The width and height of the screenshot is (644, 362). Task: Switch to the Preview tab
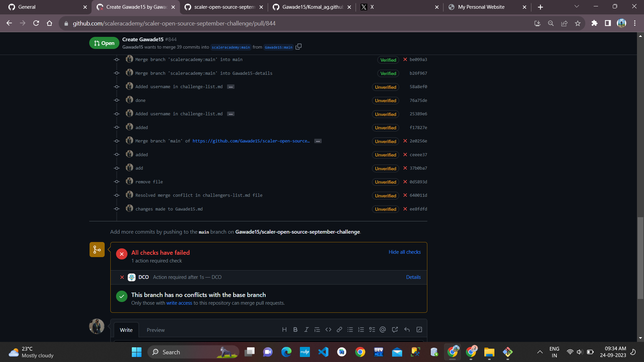click(156, 330)
